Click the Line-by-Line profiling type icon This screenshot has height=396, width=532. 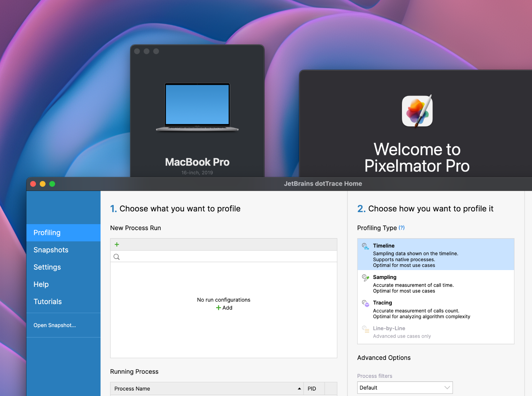click(365, 329)
